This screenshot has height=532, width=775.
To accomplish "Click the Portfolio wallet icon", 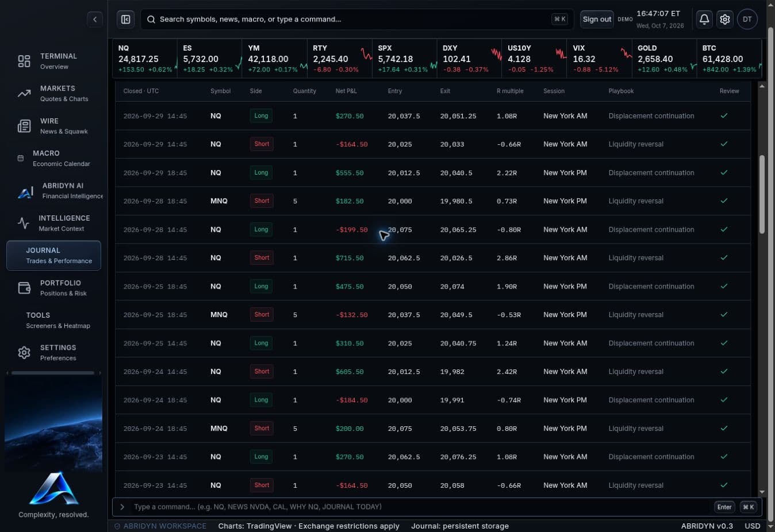I will click(x=24, y=288).
